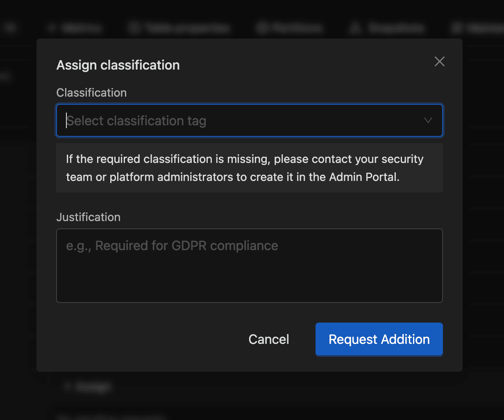This screenshot has height=420, width=504.
Task: Expand the classification dropdown chevron arrow
Action: click(428, 120)
